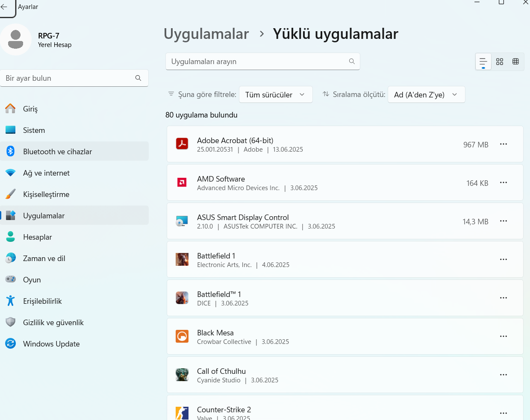Image resolution: width=530 pixels, height=420 pixels.
Task: Click Battlefield 1 Electronic Arts icon
Action: [x=182, y=259]
